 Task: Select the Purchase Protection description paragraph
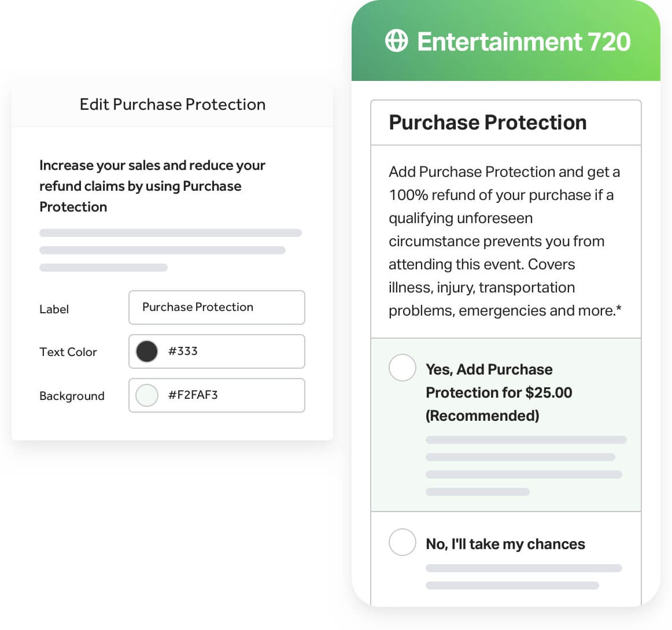[x=503, y=241]
